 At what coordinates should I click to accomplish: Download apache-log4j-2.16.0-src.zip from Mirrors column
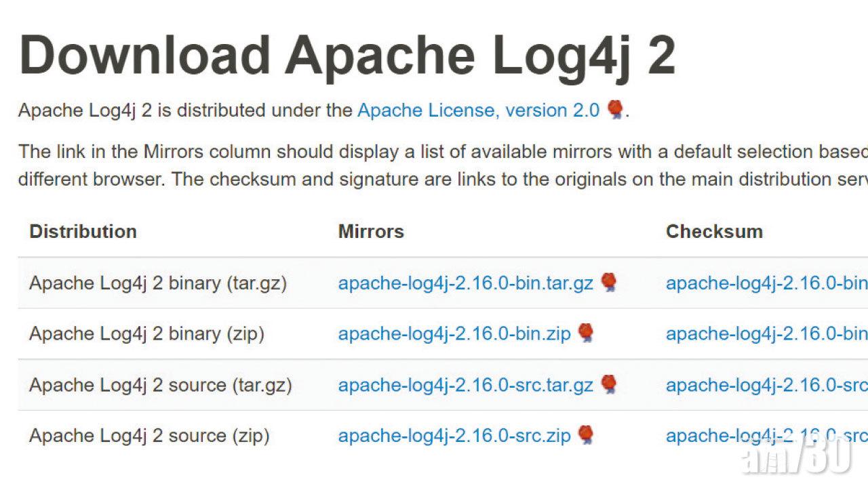point(454,436)
